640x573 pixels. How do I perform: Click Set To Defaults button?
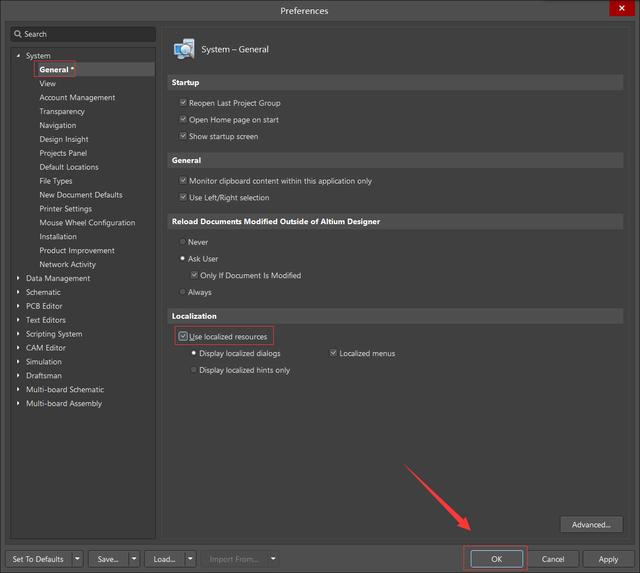point(38,559)
